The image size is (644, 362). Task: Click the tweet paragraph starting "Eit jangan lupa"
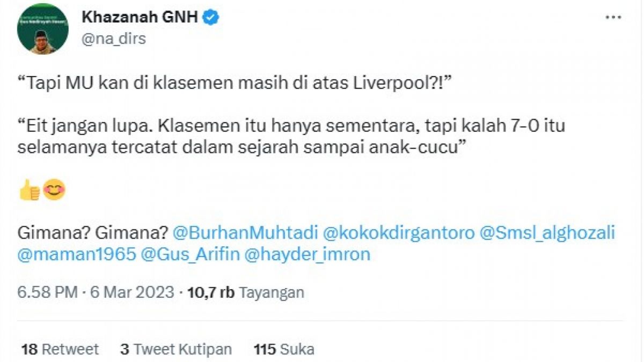point(291,137)
